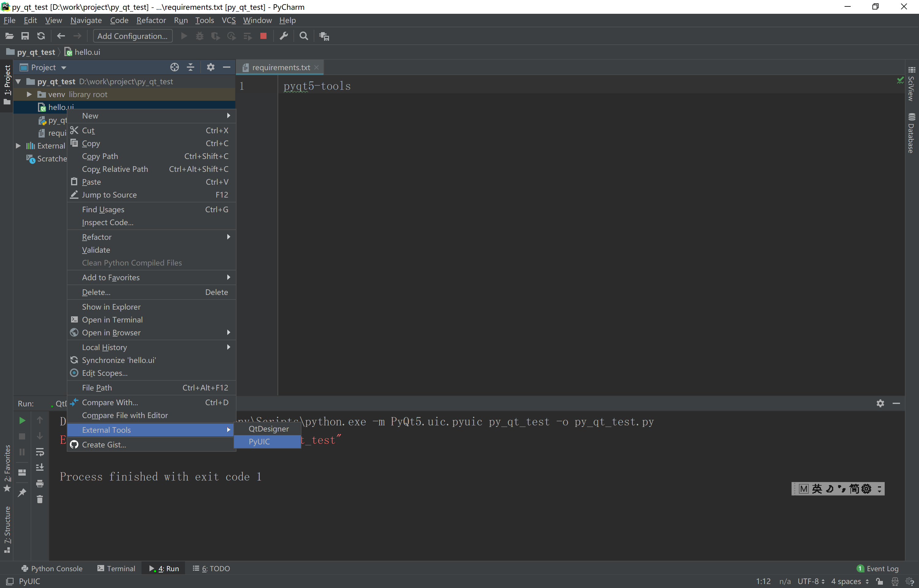Viewport: 919px width, 588px height.
Task: Toggle soft-wrap icon in Run panel
Action: (40, 452)
